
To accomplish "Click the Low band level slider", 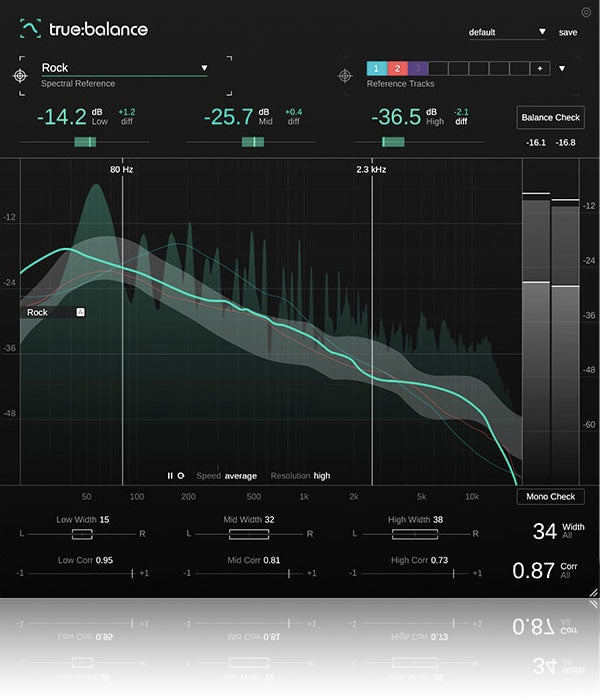I will (x=85, y=142).
